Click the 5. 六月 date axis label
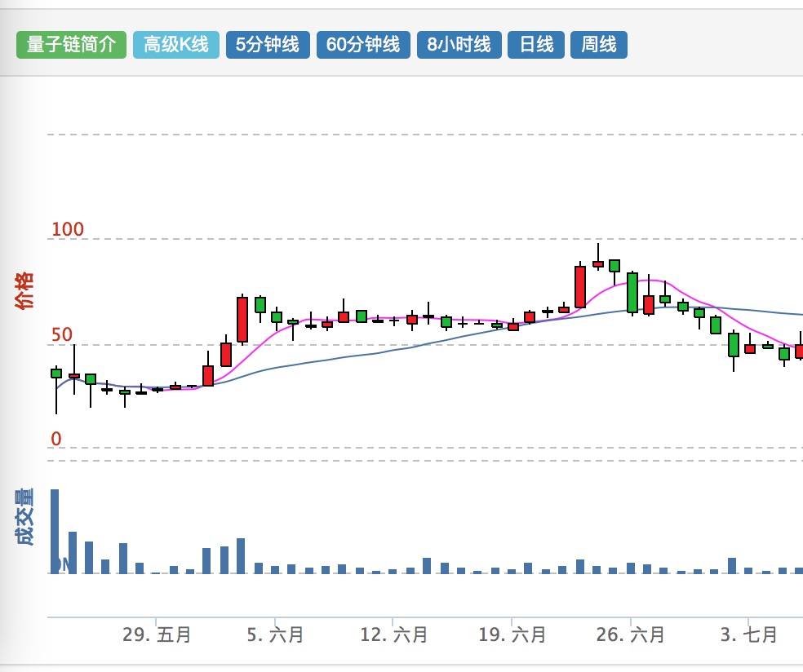803x672 pixels. coord(275,634)
